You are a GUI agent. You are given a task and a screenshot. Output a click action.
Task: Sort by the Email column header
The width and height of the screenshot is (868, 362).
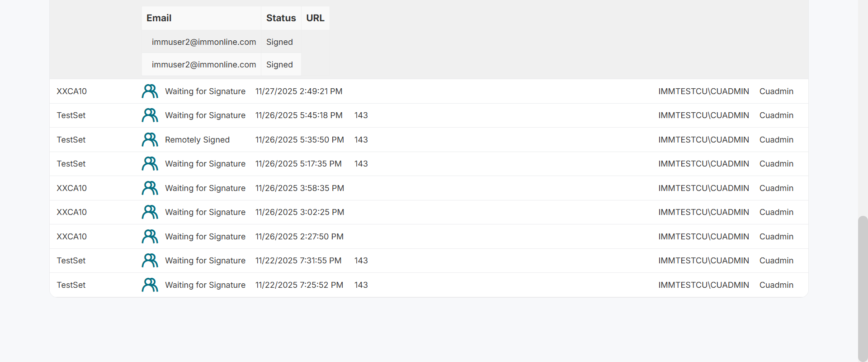point(159,18)
